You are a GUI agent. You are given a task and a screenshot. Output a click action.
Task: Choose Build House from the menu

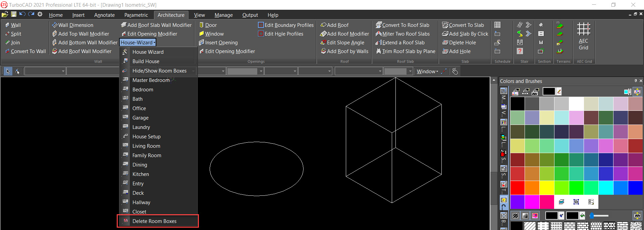pos(158,61)
